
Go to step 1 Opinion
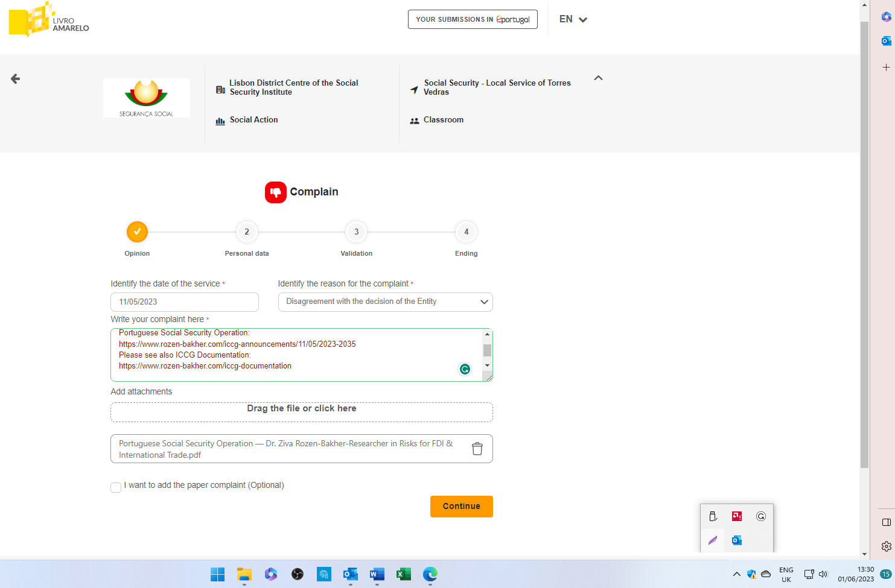[x=137, y=232]
